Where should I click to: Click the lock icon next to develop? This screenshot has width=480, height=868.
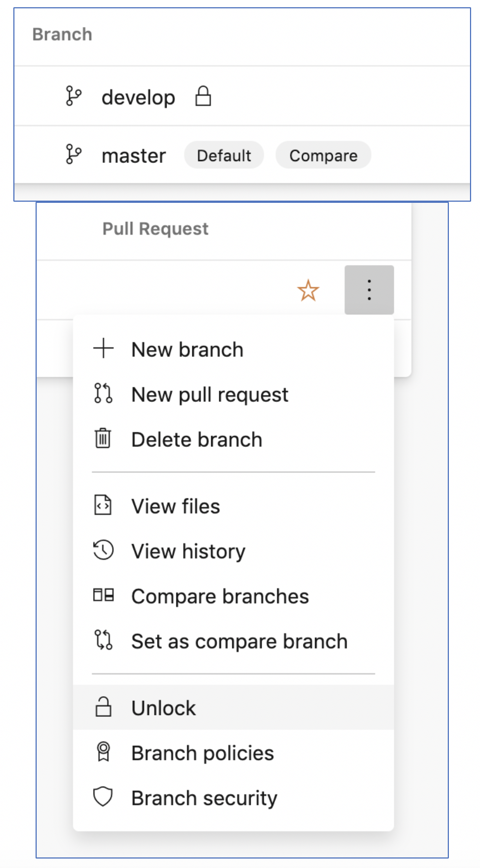point(203,96)
